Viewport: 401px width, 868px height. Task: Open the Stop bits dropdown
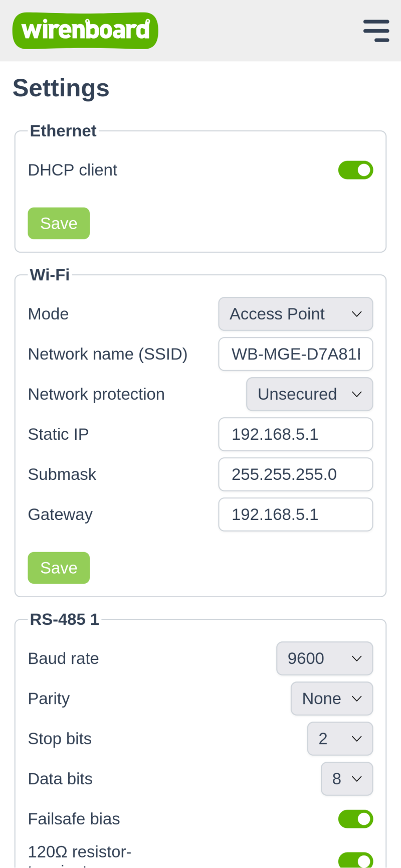pyautogui.click(x=340, y=739)
